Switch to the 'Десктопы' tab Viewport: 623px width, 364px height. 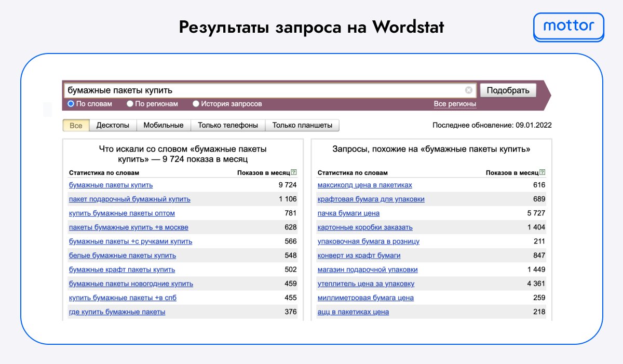click(x=113, y=125)
